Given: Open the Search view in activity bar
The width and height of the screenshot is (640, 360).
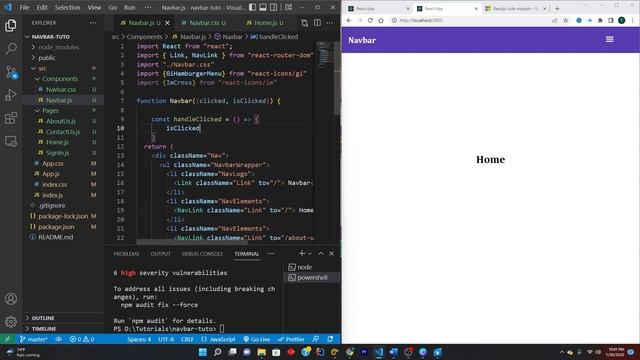Looking at the screenshot, I should [11, 48].
